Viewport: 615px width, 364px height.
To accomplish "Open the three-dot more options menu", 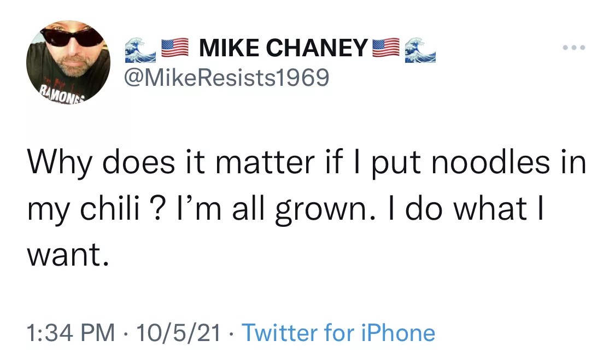I will coord(573,48).
